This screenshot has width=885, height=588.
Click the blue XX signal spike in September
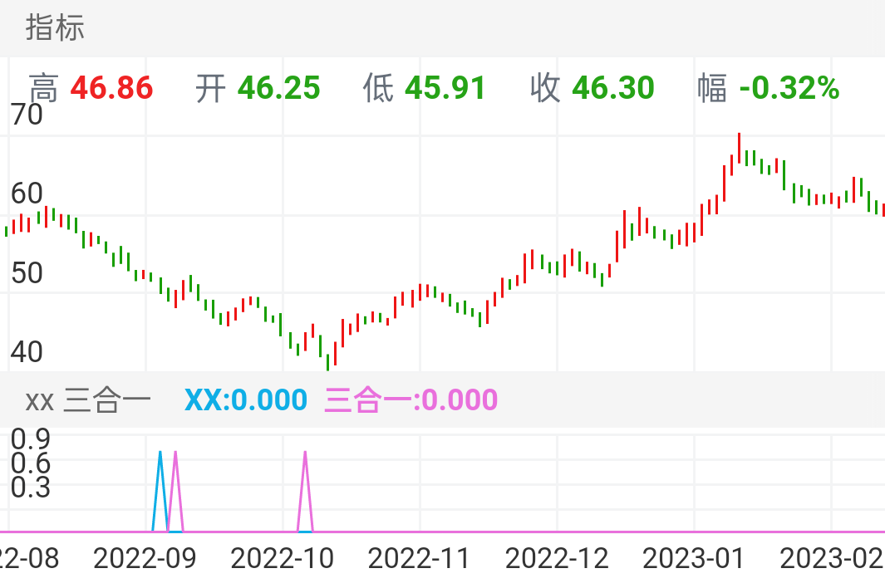pos(160,491)
